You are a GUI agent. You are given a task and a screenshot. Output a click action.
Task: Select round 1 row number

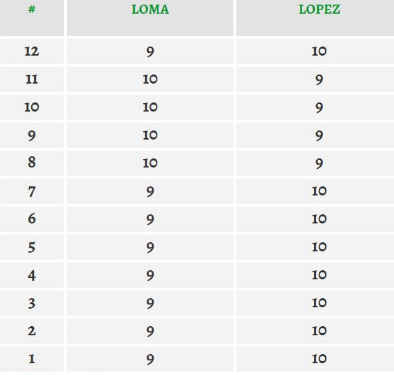point(32,359)
